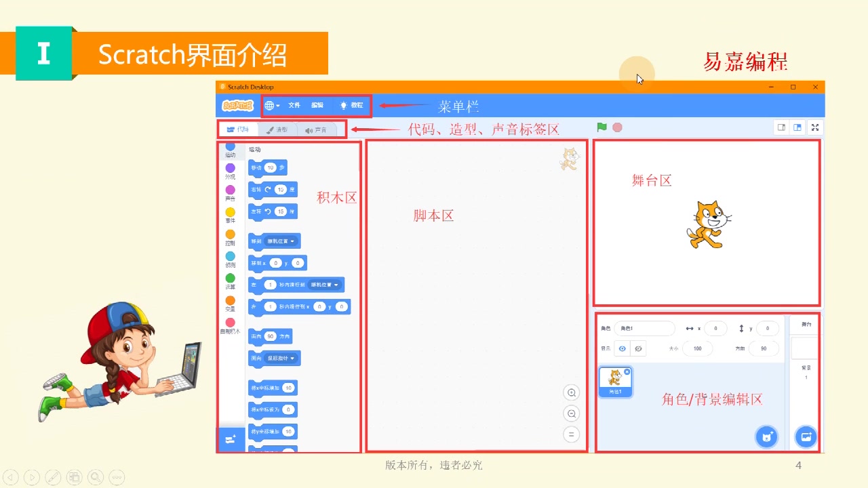Hide the sprite using the crossed-eye toggle
The image size is (868, 488).
coord(638,348)
